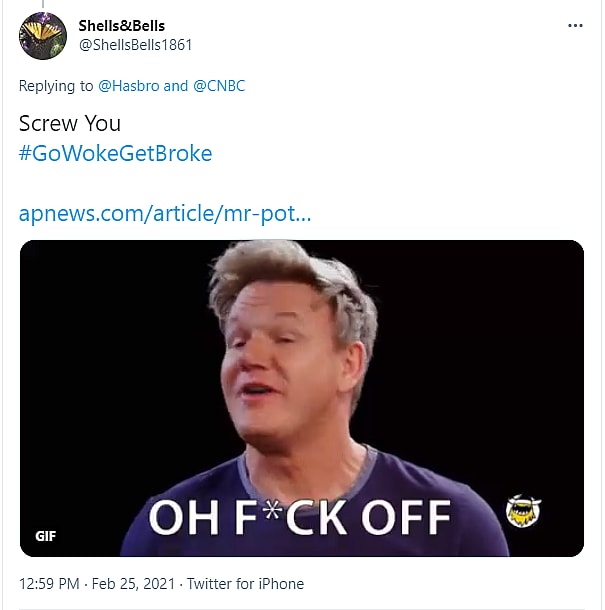Open the Twitter for iPhone source label
The height and width of the screenshot is (610, 605).
pyautogui.click(x=246, y=584)
